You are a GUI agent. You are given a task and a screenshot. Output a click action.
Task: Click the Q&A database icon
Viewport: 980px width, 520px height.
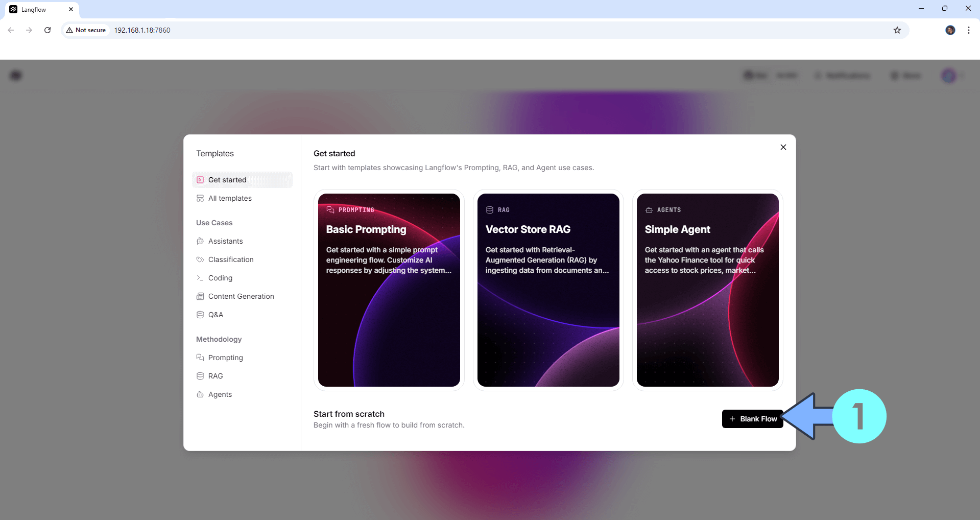click(x=200, y=315)
